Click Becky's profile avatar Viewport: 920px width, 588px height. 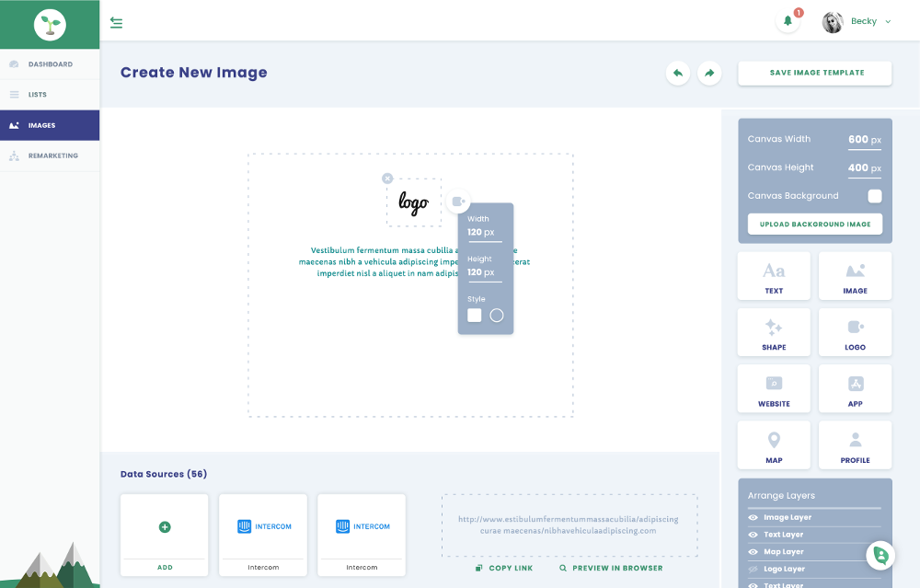coord(832,22)
